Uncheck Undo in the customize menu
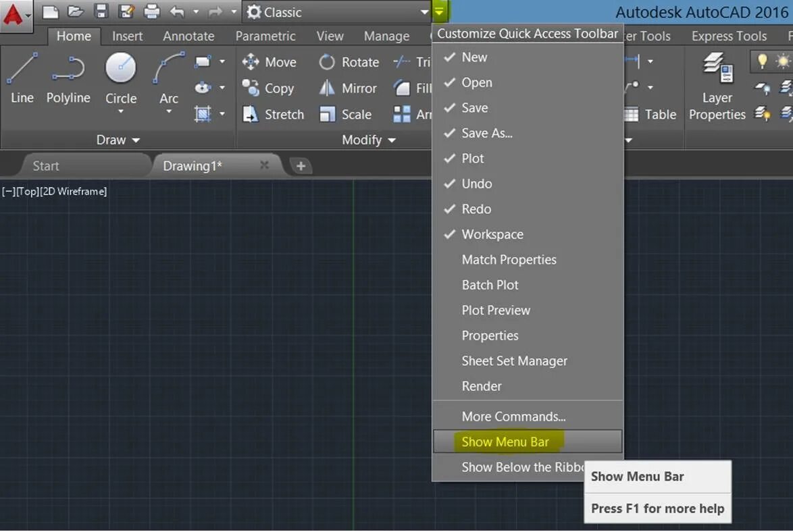 pyautogui.click(x=528, y=184)
